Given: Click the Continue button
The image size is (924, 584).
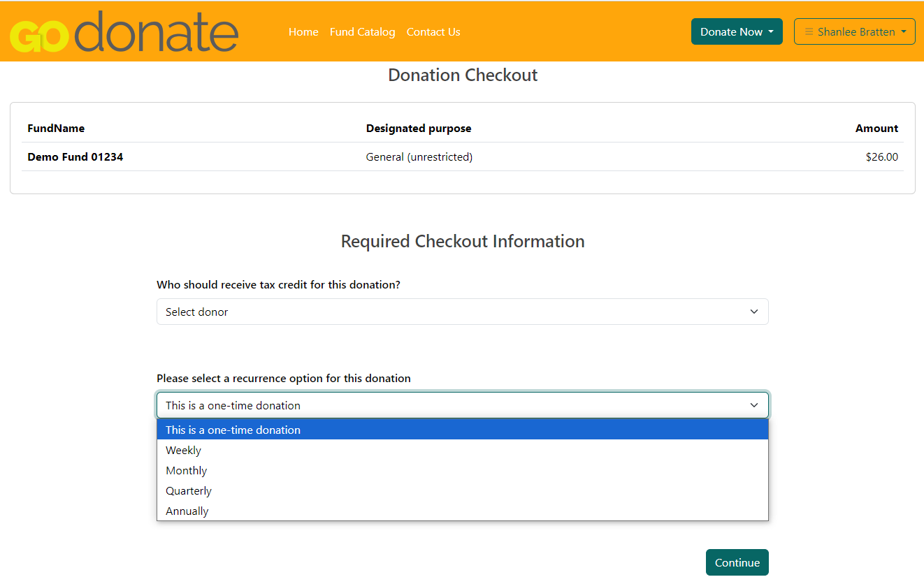Looking at the screenshot, I should (x=737, y=562).
